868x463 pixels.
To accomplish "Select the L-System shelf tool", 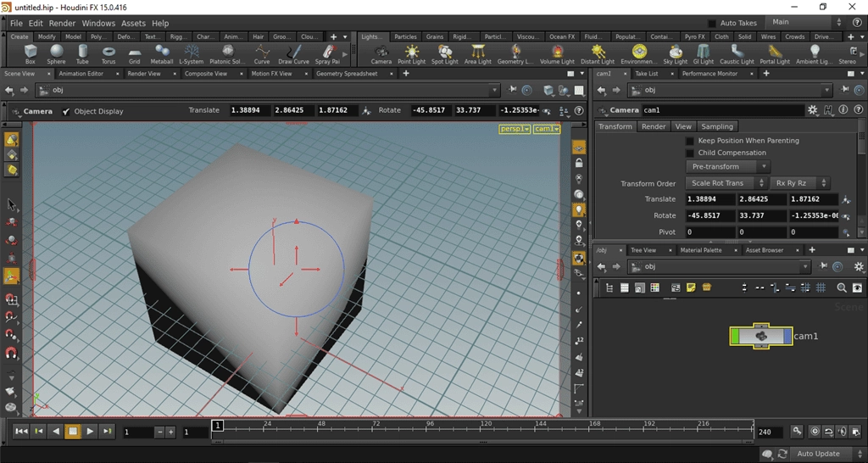I will point(192,54).
